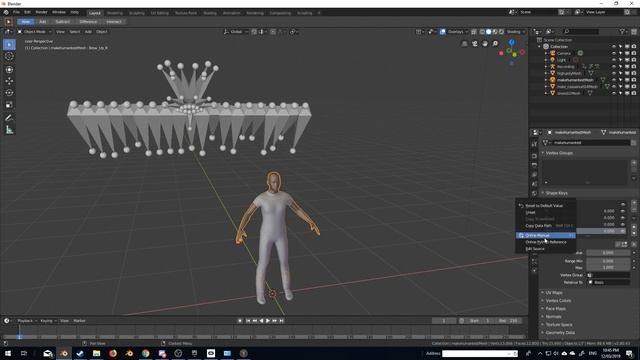Image resolution: width=640 pixels, height=360 pixels.
Task: Open the Global orientation dropdown
Action: tap(236, 31)
